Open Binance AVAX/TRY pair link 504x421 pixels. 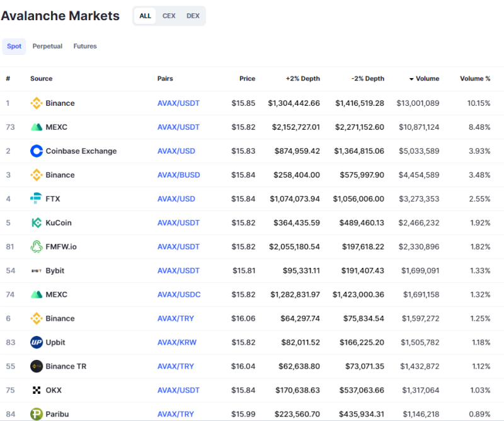(x=176, y=318)
